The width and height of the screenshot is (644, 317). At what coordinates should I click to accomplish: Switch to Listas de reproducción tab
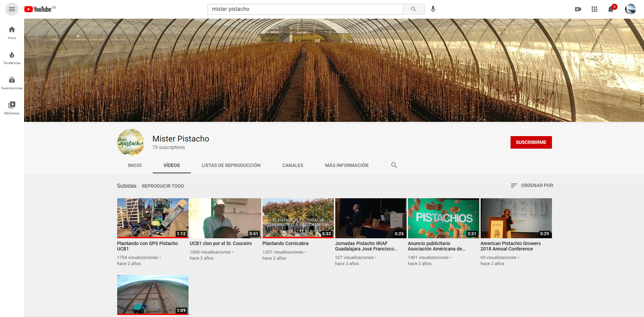click(231, 165)
